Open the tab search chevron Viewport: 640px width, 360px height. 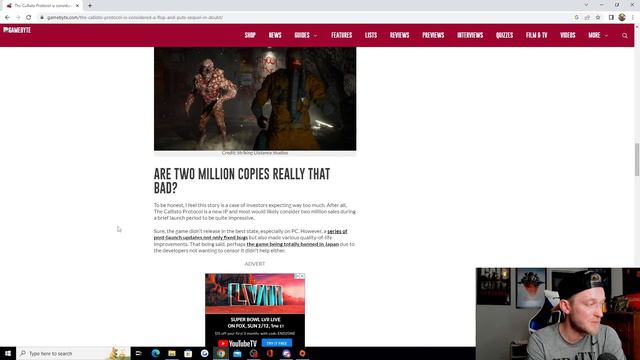[x=586, y=5]
